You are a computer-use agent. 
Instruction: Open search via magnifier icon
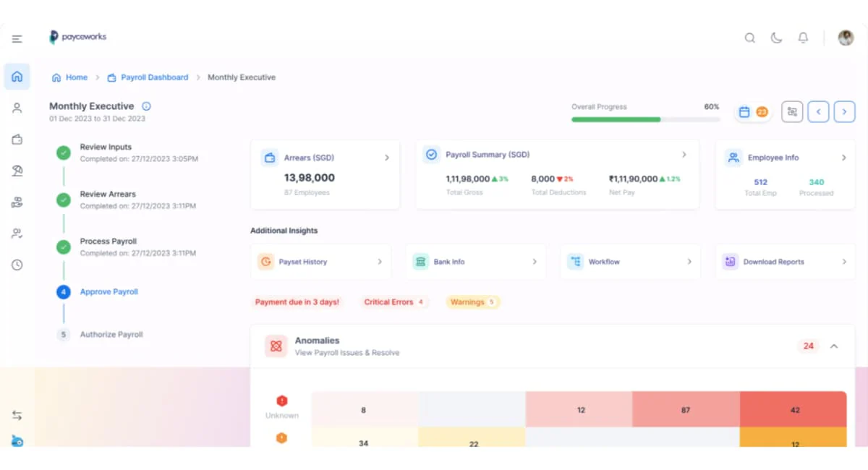(750, 38)
